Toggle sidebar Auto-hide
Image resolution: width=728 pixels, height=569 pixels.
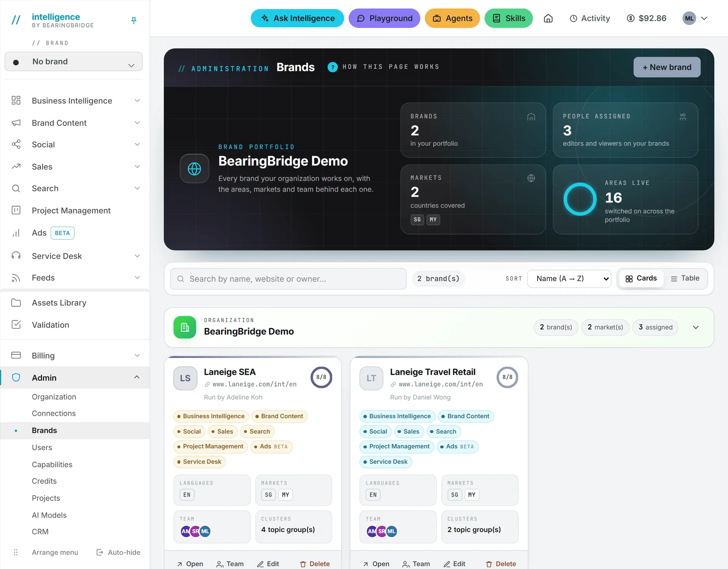click(x=118, y=552)
